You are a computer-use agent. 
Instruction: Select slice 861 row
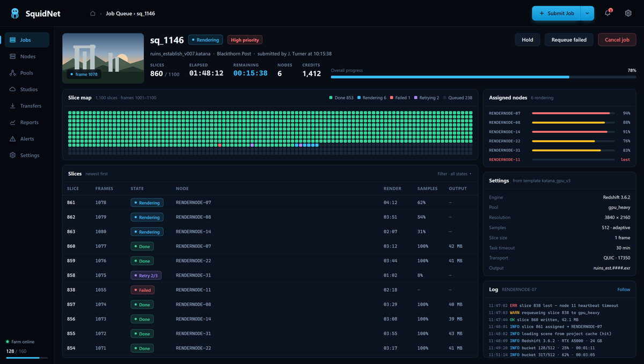pos(270,203)
